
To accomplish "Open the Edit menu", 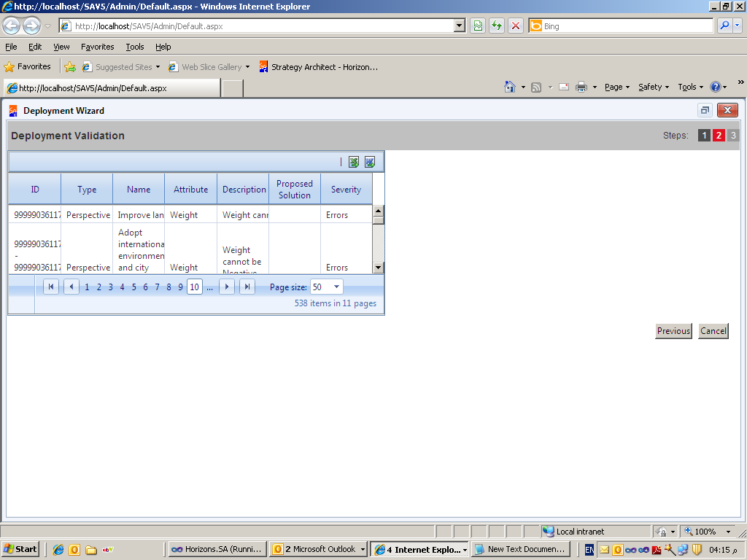I will 35,47.
